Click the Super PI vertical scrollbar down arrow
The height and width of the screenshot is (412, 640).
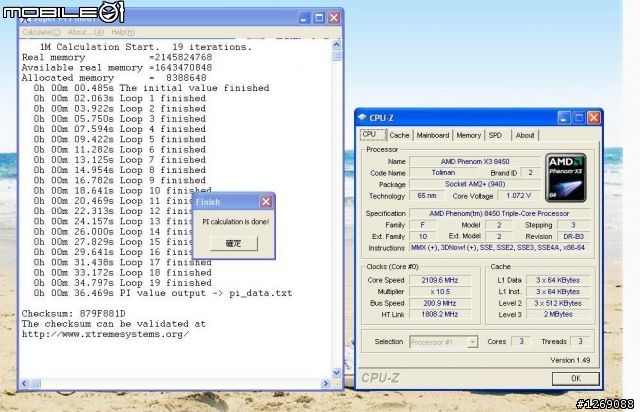[337, 372]
